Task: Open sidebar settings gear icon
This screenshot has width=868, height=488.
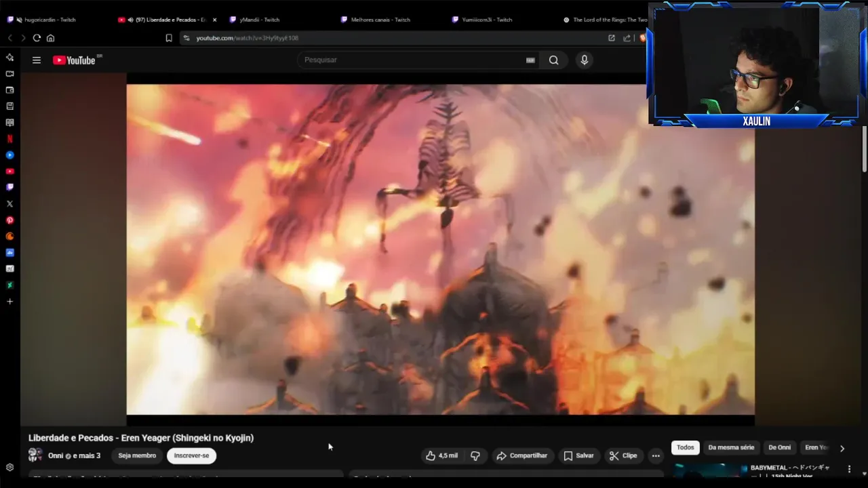Action: [9, 468]
